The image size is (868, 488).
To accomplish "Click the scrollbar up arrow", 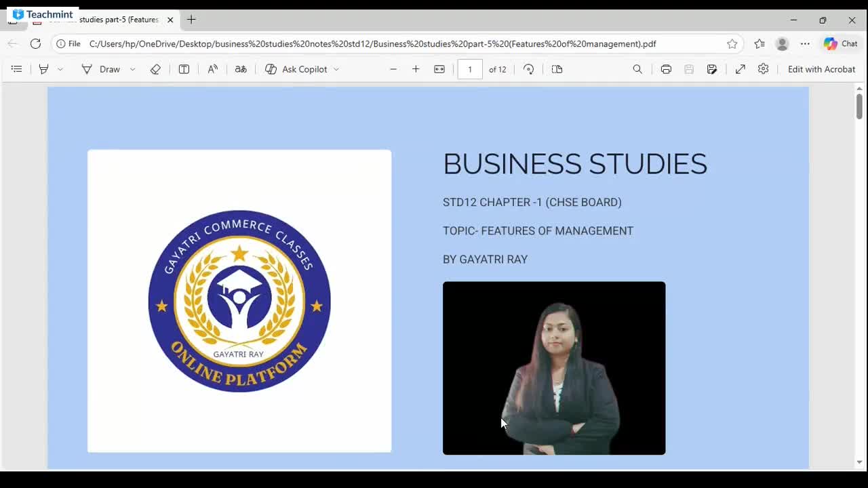I will pyautogui.click(x=859, y=89).
